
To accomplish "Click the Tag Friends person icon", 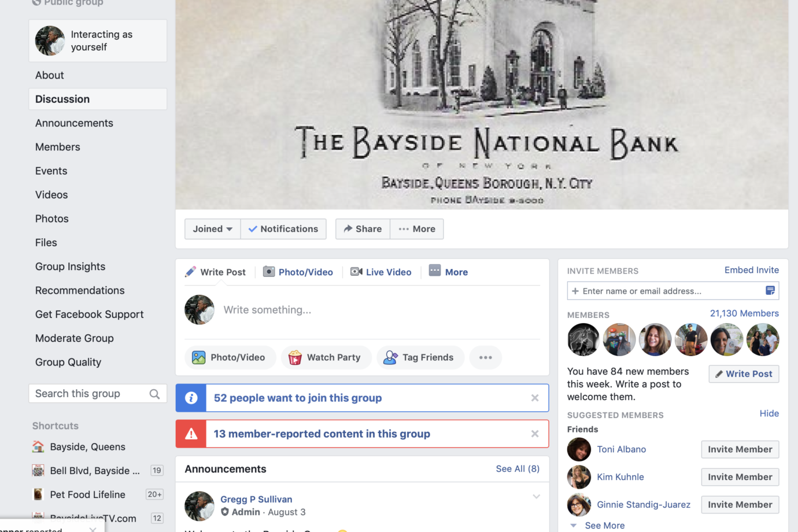I will pyautogui.click(x=390, y=357).
